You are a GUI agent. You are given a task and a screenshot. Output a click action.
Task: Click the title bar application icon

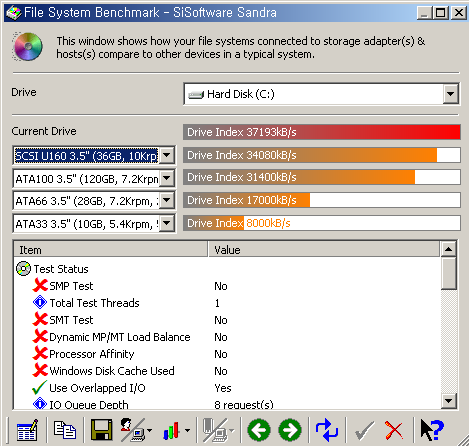[x=14, y=13]
